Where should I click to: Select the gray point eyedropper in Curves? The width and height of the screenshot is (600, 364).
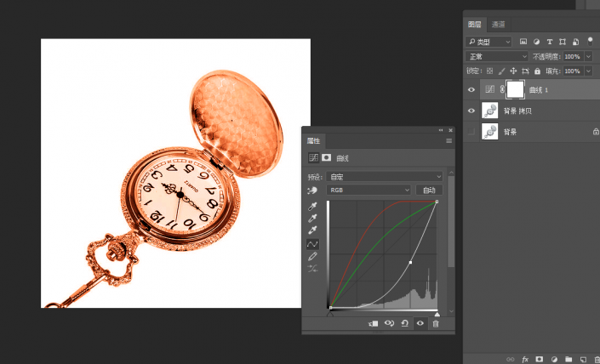(312, 219)
